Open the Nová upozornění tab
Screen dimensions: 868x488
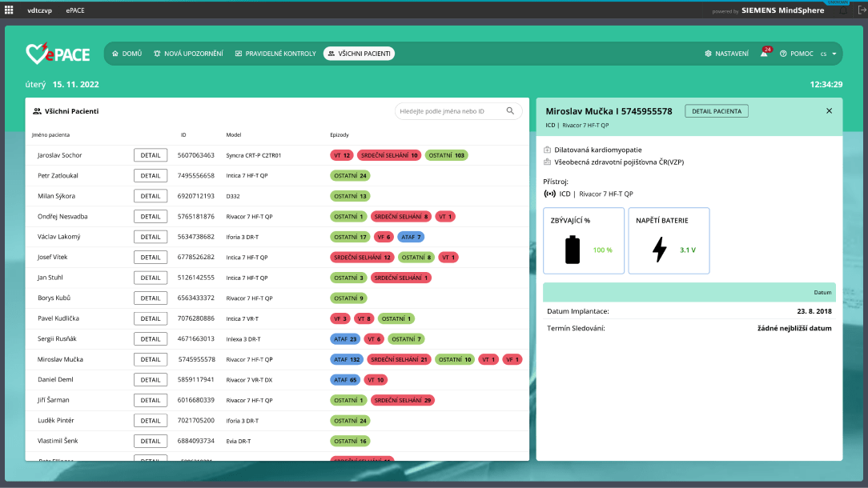[188, 54]
